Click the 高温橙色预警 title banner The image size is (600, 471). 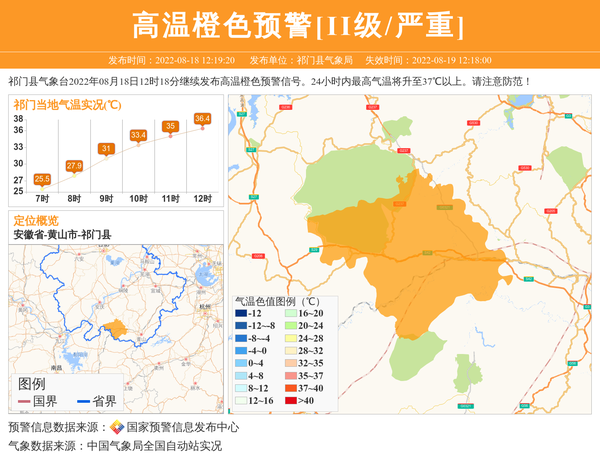(x=299, y=24)
